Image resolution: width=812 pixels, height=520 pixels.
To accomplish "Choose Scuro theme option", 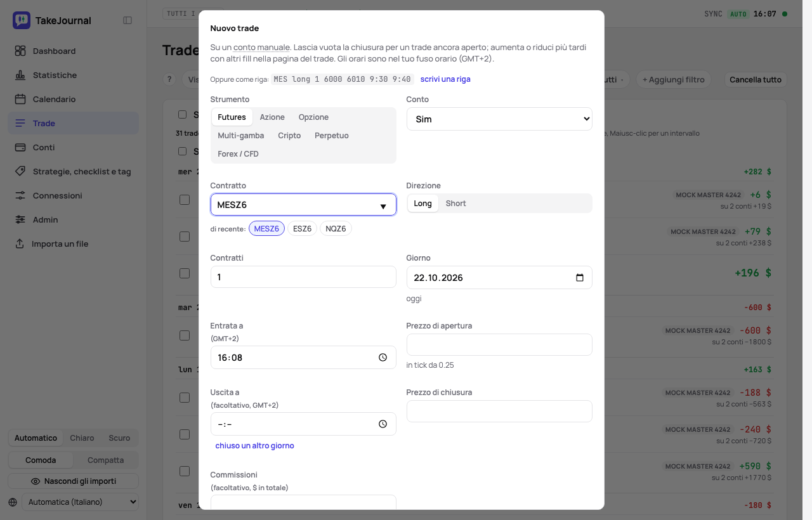I will pyautogui.click(x=119, y=438).
